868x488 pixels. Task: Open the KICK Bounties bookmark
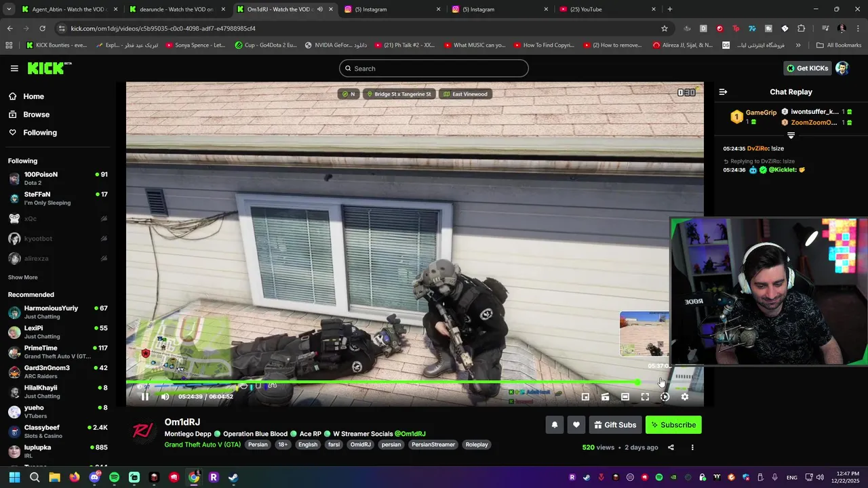tap(57, 45)
